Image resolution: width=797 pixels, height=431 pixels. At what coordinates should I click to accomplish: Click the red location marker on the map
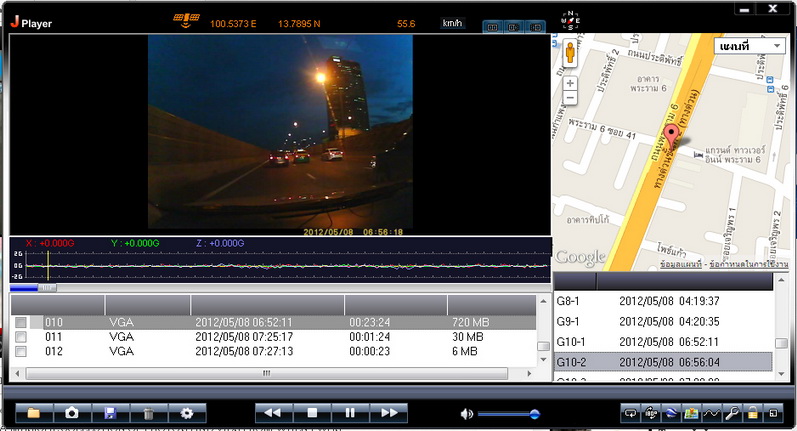pos(672,139)
